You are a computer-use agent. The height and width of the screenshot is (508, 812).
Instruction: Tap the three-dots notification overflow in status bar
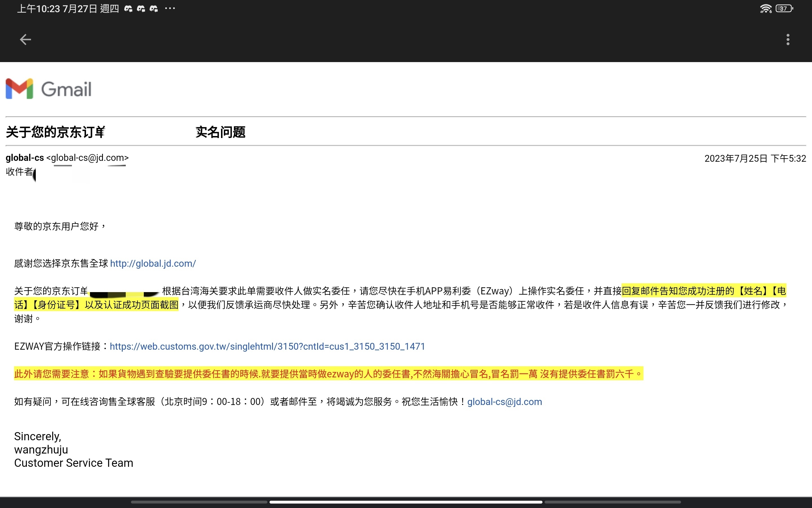pos(170,8)
